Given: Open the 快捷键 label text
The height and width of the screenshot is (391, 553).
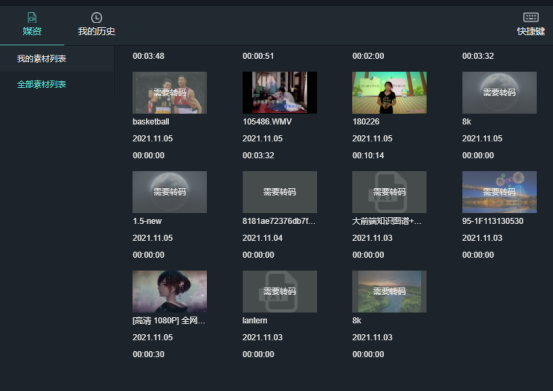Looking at the screenshot, I should click(x=531, y=31).
